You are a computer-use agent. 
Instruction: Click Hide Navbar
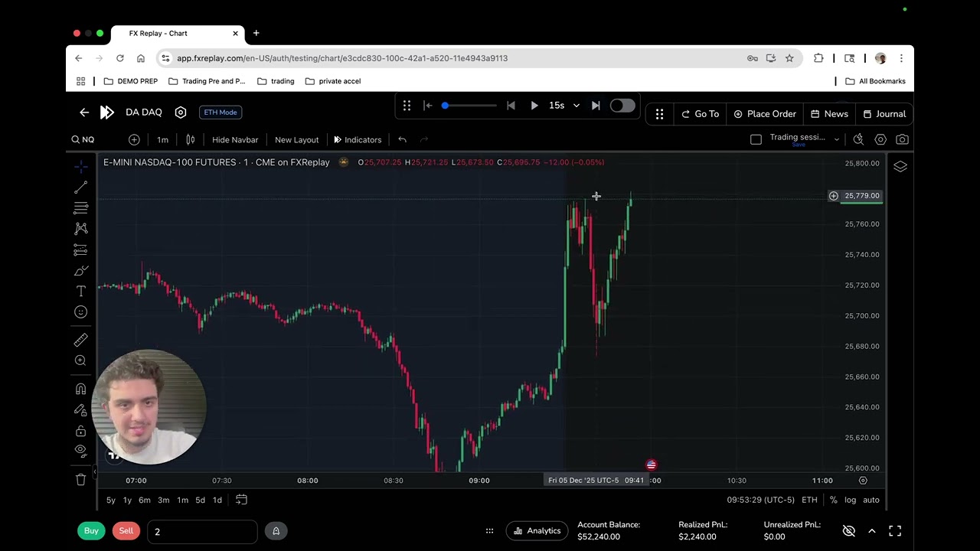coord(235,139)
